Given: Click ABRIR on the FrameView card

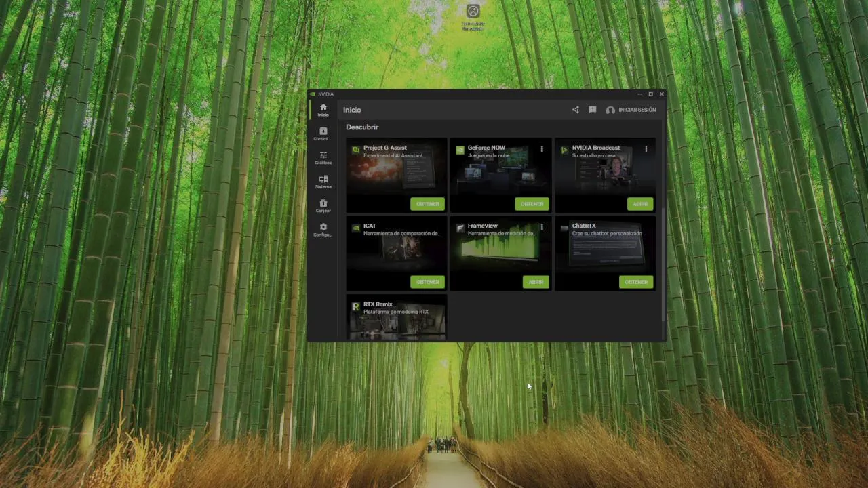Looking at the screenshot, I should 536,282.
